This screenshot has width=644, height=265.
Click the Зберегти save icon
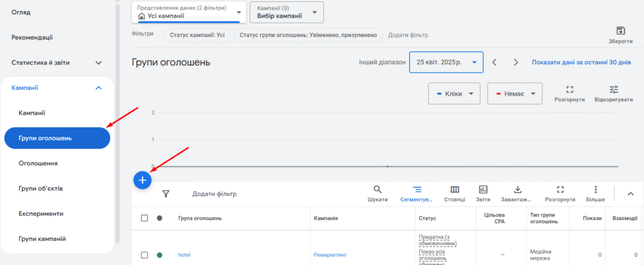point(620,31)
